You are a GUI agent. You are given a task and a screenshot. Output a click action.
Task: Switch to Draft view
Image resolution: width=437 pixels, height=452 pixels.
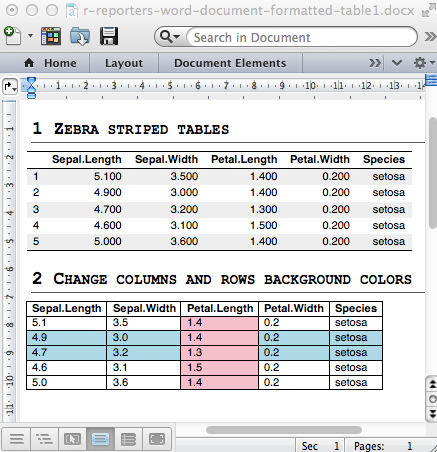point(16,439)
